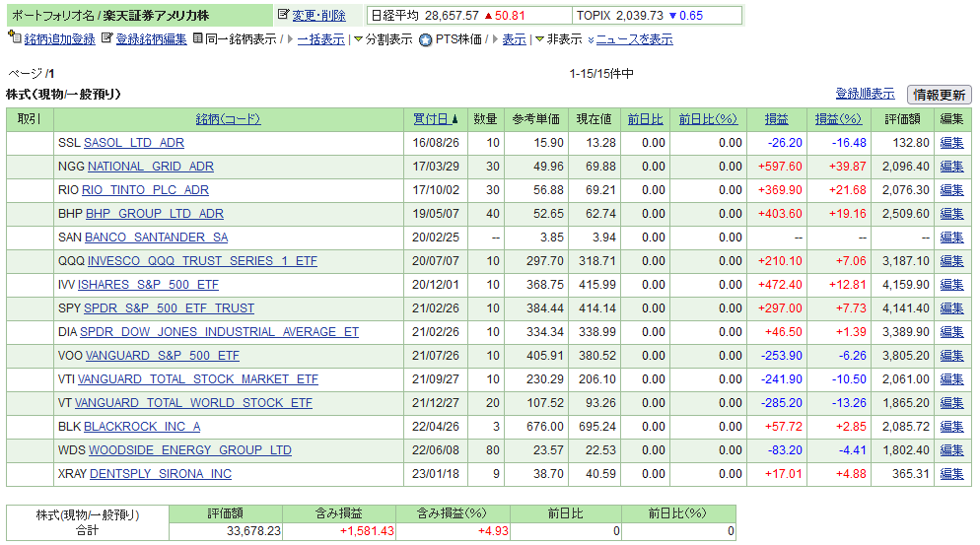Click NGG 損益 value +597.60
The width and height of the screenshot is (980, 545).
point(780,167)
